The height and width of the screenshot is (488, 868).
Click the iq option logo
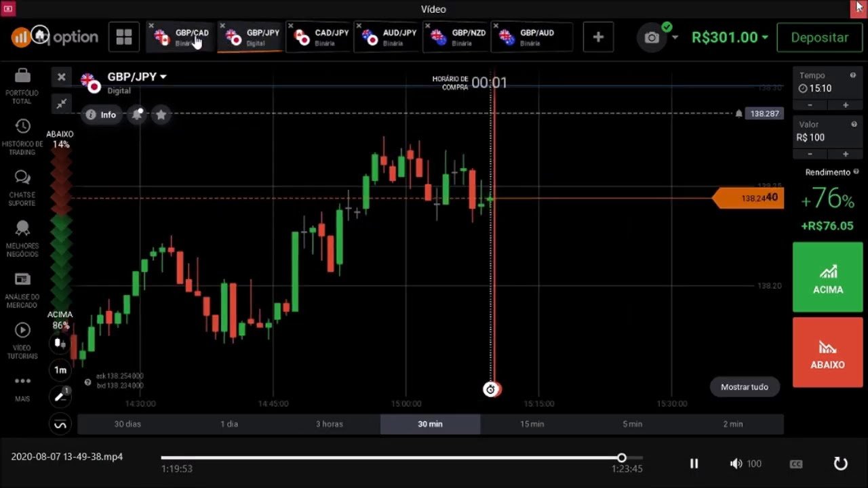(x=55, y=37)
